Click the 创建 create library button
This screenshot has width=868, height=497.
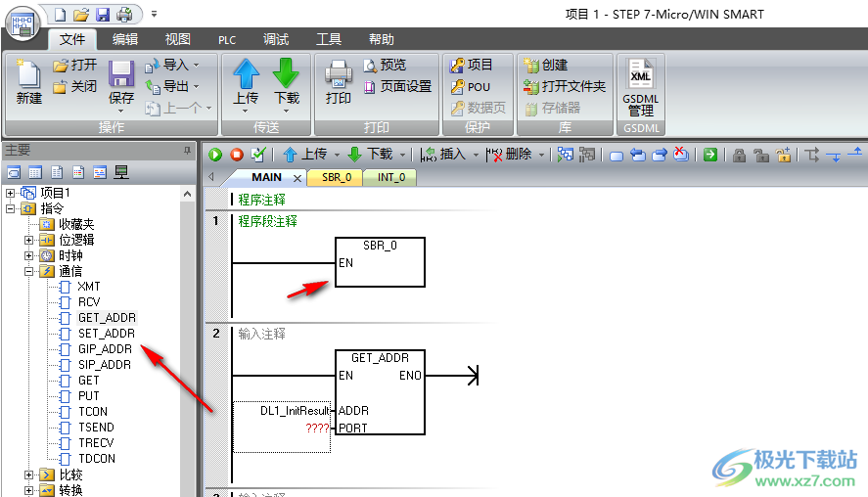point(546,66)
